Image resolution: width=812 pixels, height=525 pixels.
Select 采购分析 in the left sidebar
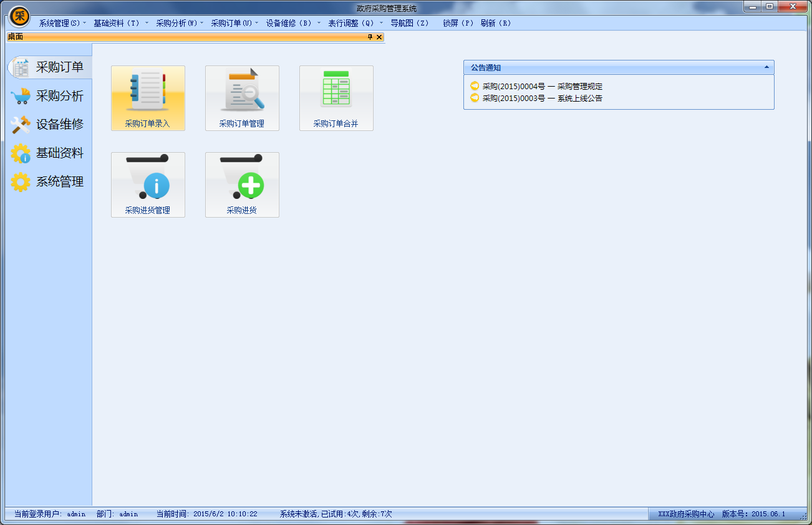(x=49, y=96)
